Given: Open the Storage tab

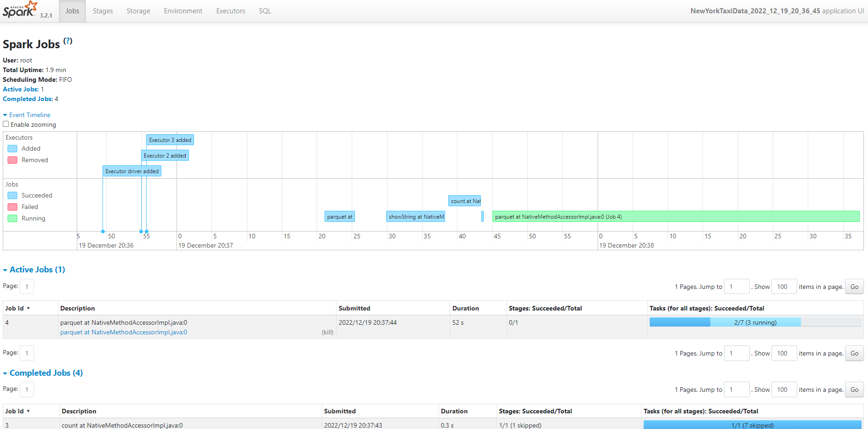Looking at the screenshot, I should [x=138, y=11].
